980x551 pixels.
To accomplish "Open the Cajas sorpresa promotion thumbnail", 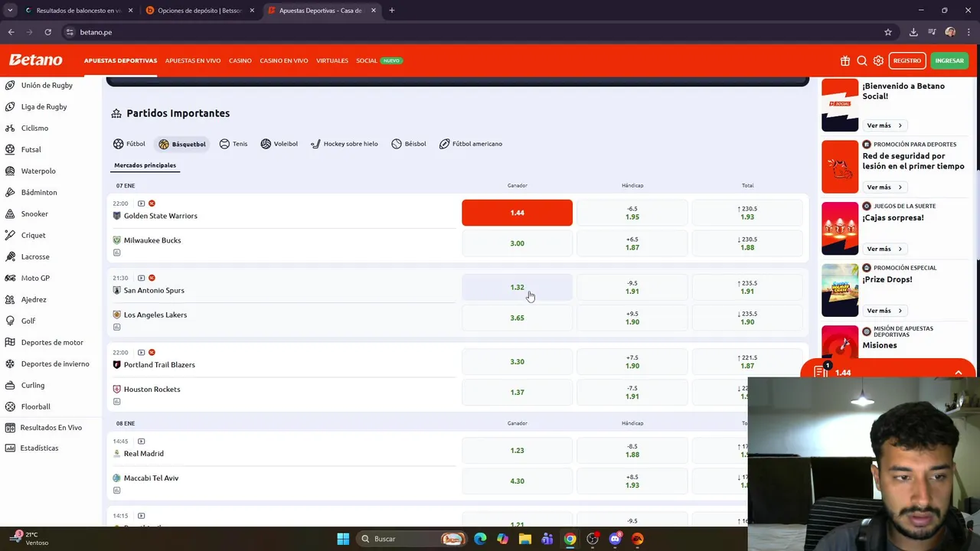I will click(840, 228).
